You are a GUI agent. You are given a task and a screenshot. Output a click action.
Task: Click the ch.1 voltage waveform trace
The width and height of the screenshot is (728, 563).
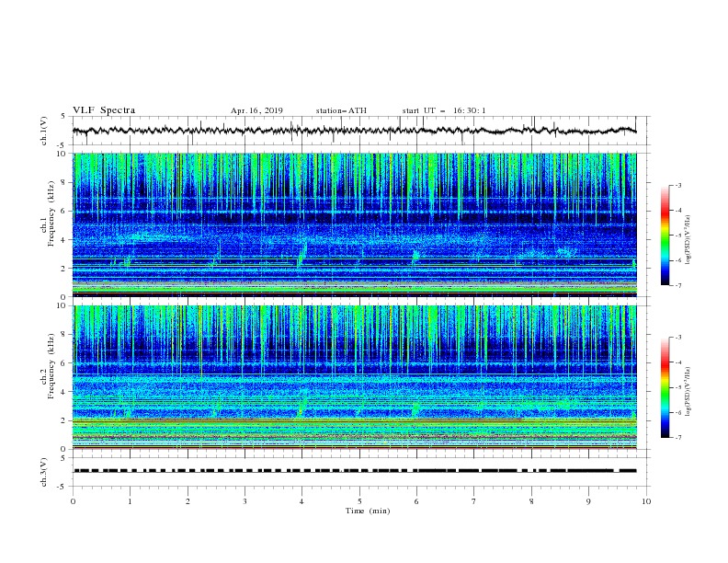[x=354, y=131]
